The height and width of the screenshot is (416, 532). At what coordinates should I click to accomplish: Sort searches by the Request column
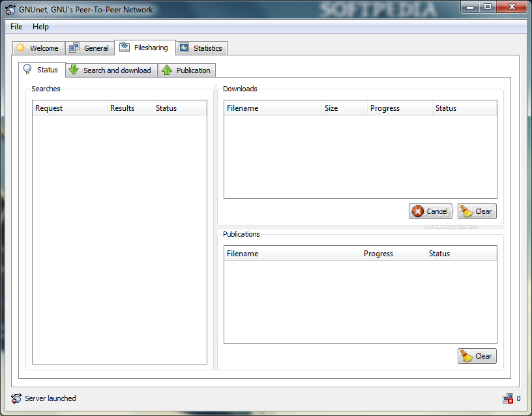pyautogui.click(x=70, y=108)
